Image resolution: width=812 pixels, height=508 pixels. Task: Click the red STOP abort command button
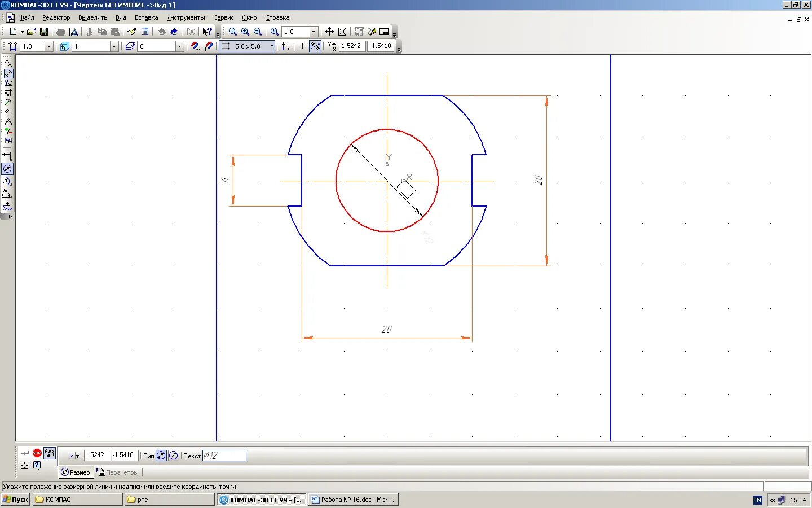pos(37,453)
